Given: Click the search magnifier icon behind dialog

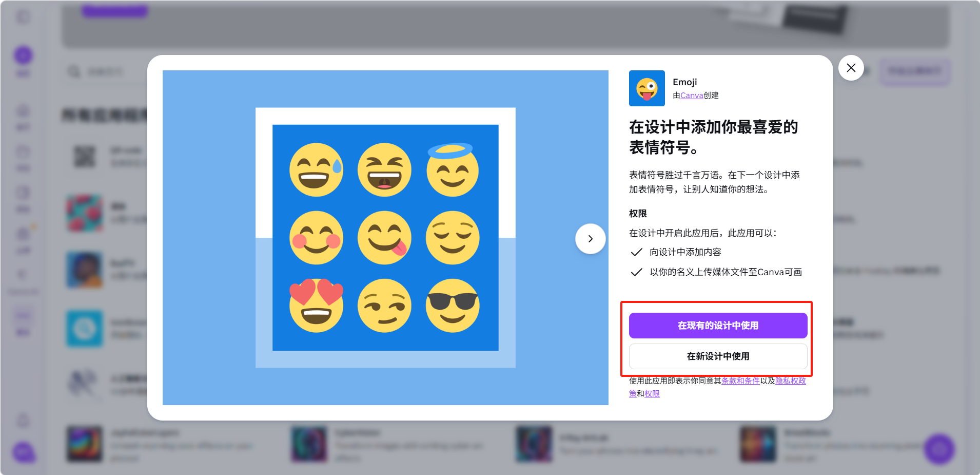Looking at the screenshot, I should [x=74, y=71].
